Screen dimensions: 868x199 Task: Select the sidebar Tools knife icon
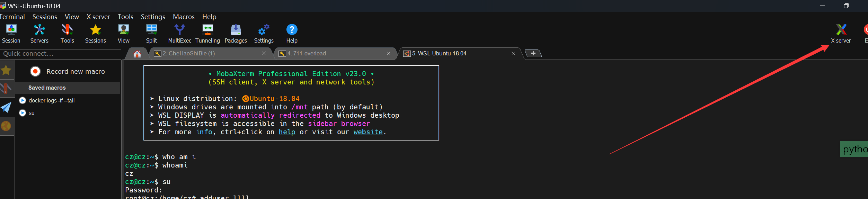(6, 89)
